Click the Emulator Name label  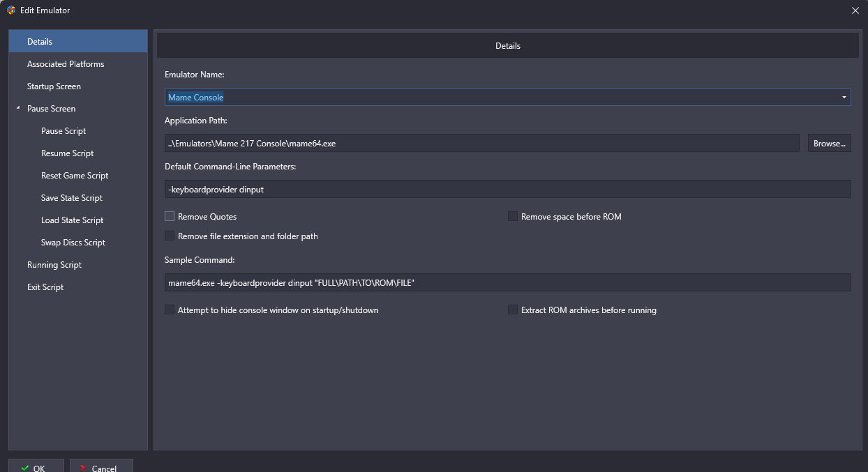click(x=194, y=74)
